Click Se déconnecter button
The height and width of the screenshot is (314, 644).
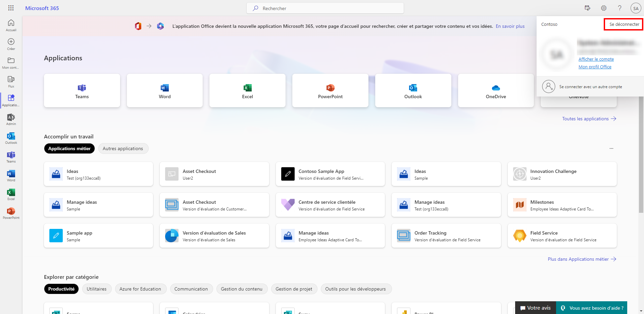[x=624, y=24]
